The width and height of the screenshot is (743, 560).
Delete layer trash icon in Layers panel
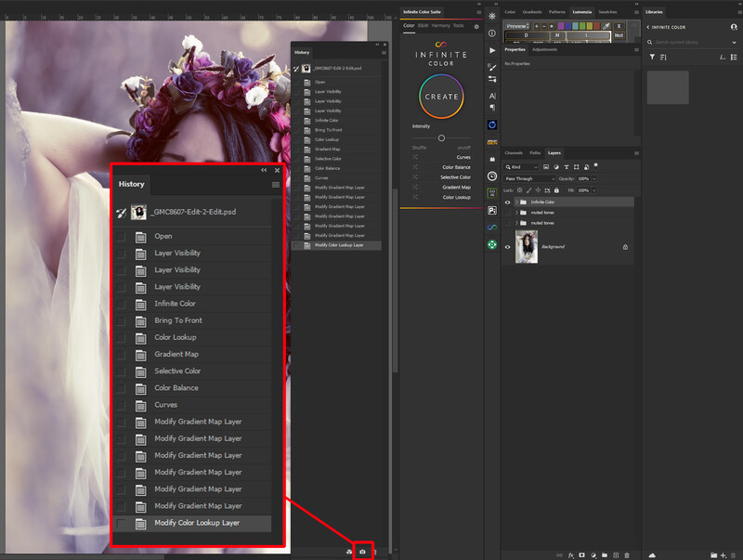click(x=627, y=555)
